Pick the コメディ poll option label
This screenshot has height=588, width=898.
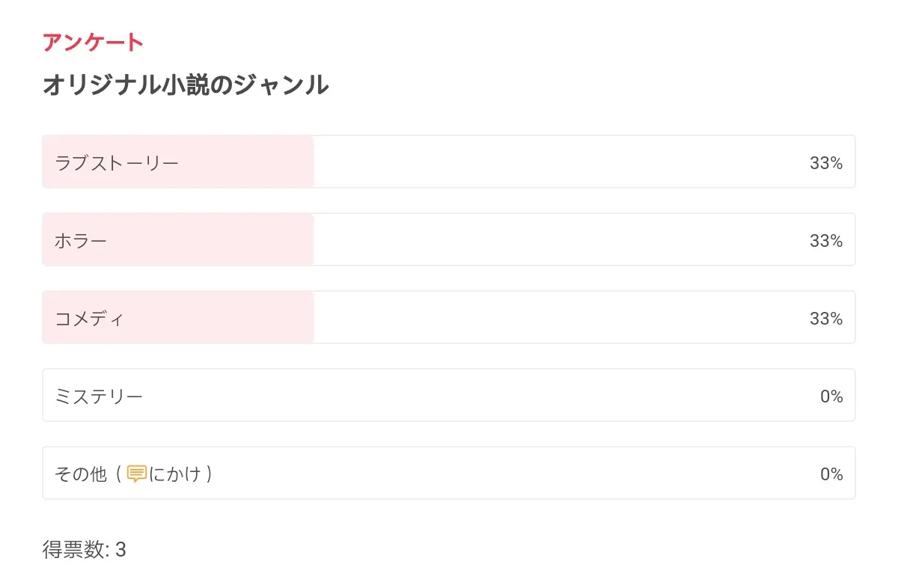tap(89, 318)
